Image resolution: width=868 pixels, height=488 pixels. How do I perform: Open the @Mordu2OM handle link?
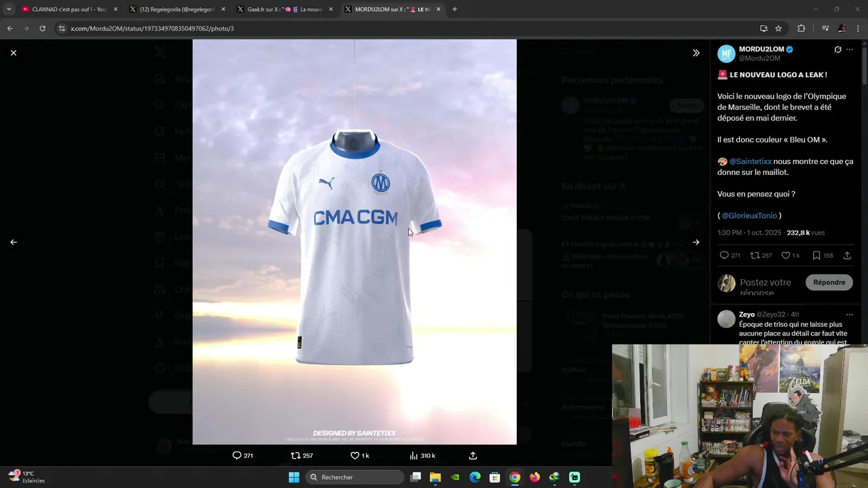tap(759, 58)
